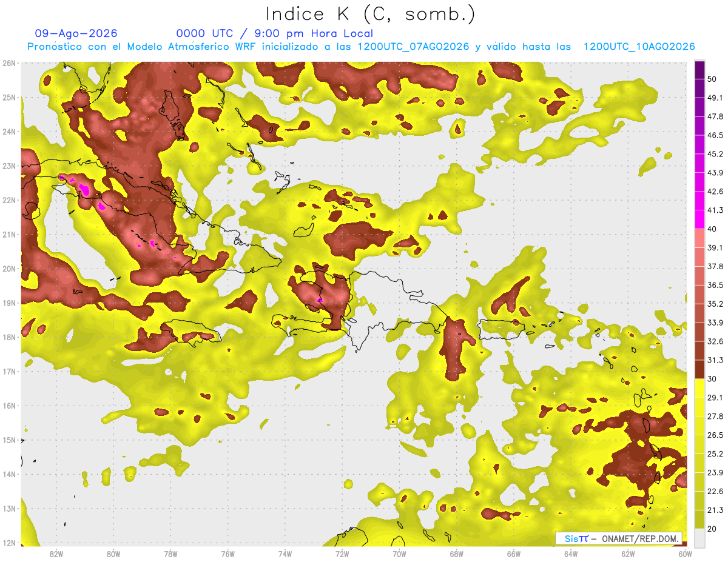This screenshot has height=562, width=728.
Task: Click the latitude label "19N"
Action: (8, 303)
